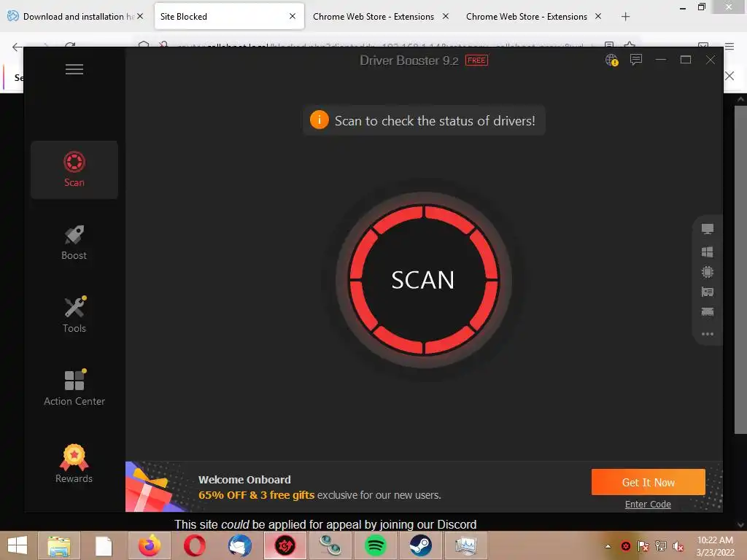The width and height of the screenshot is (747, 560).
Task: Start the big red SCAN button
Action: (424, 280)
